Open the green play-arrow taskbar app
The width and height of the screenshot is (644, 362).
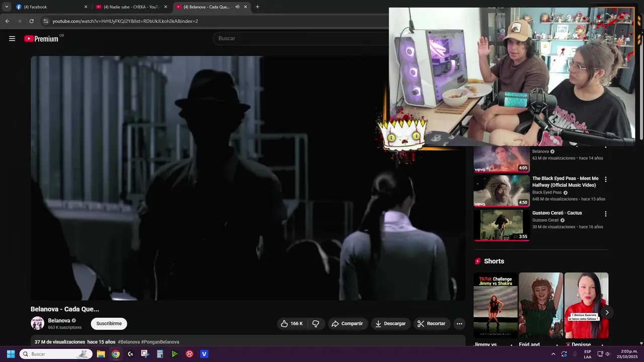point(175,354)
